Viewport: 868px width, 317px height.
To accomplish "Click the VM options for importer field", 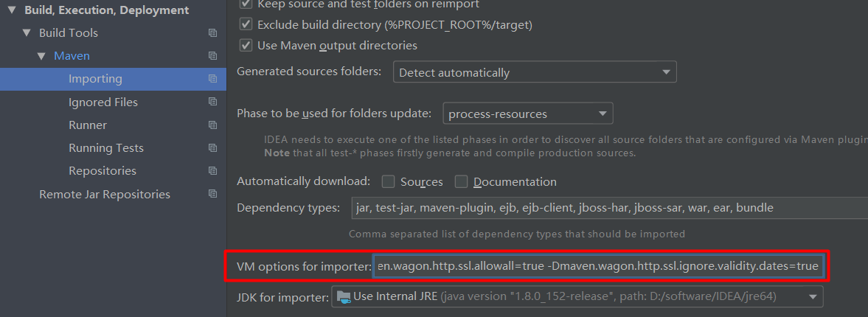I will [x=597, y=265].
